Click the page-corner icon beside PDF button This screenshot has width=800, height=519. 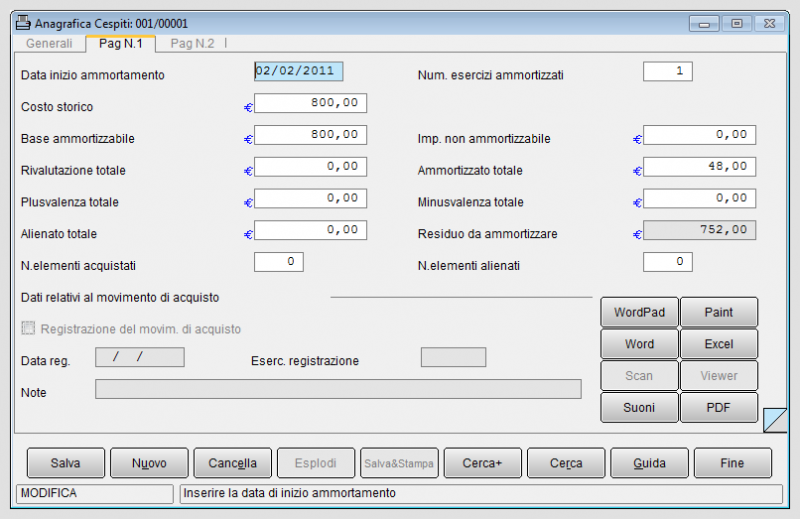click(775, 419)
